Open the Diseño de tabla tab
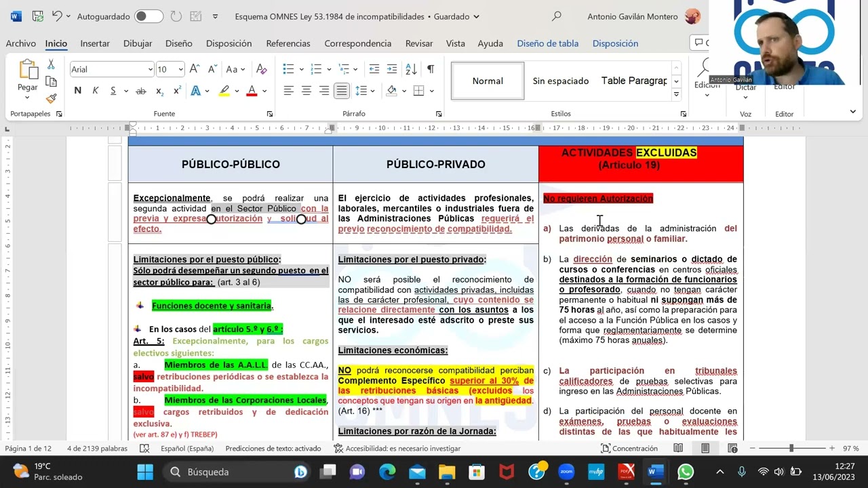This screenshot has width=868, height=488. 548,43
